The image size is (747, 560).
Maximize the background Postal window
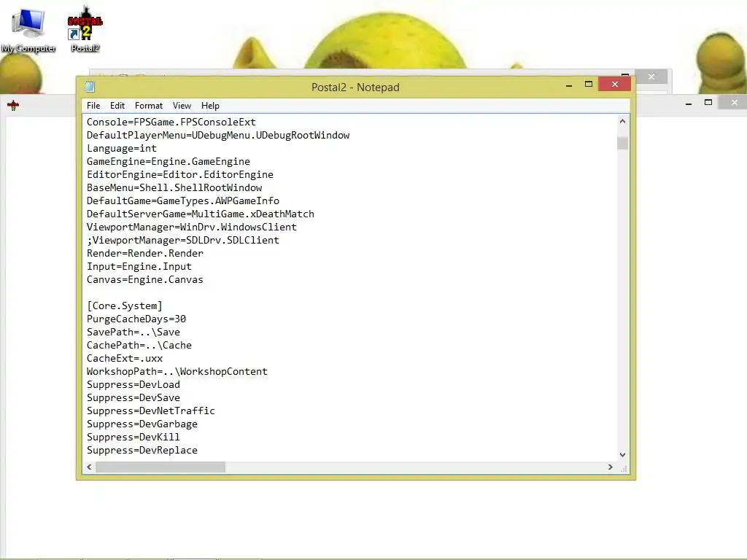(708, 102)
